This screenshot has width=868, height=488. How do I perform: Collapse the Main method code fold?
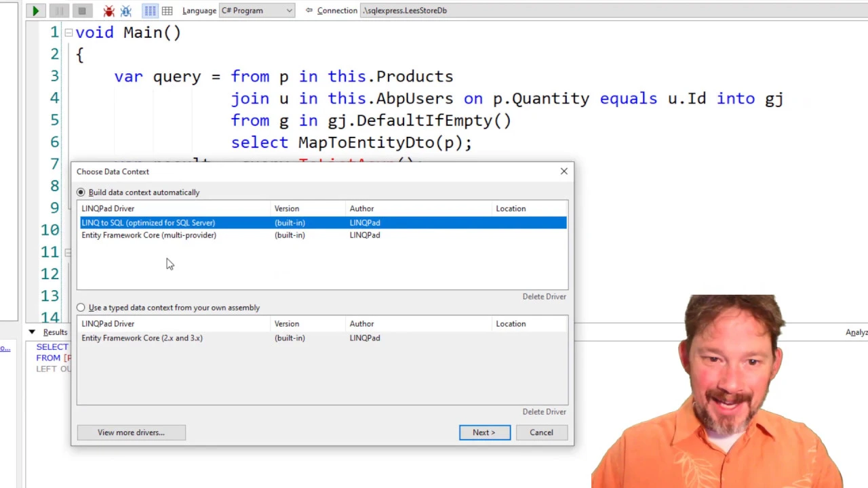[x=68, y=33]
